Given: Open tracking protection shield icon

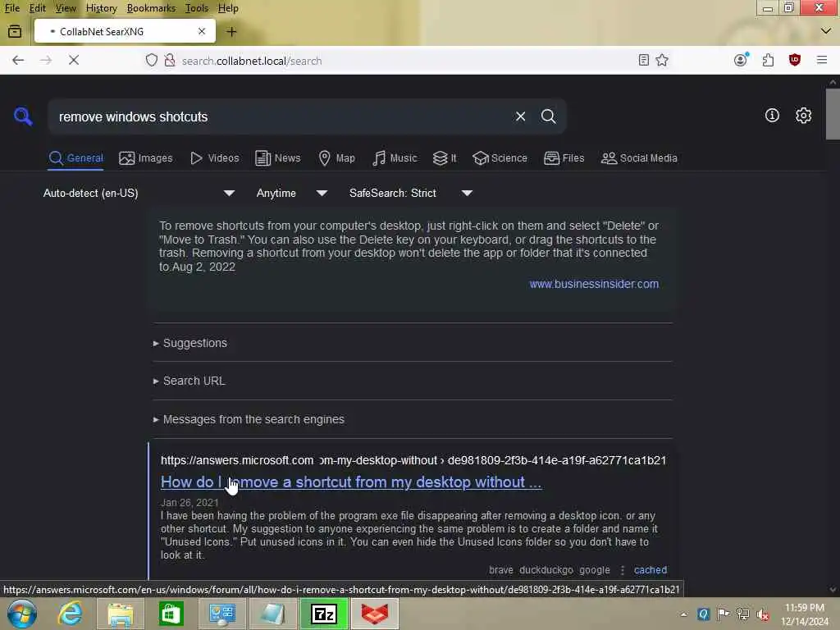Looking at the screenshot, I should tap(152, 60).
